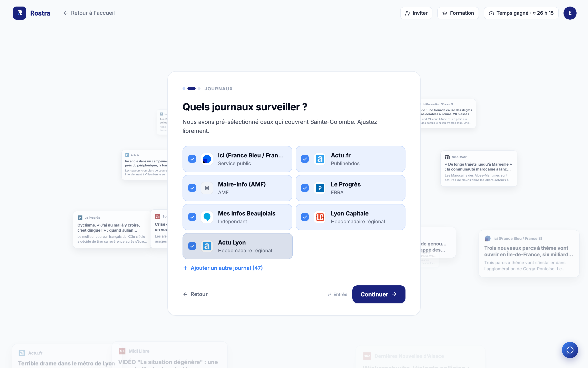Open the Le Progrès Cyclisme article card
The image size is (588, 368).
(112, 230)
